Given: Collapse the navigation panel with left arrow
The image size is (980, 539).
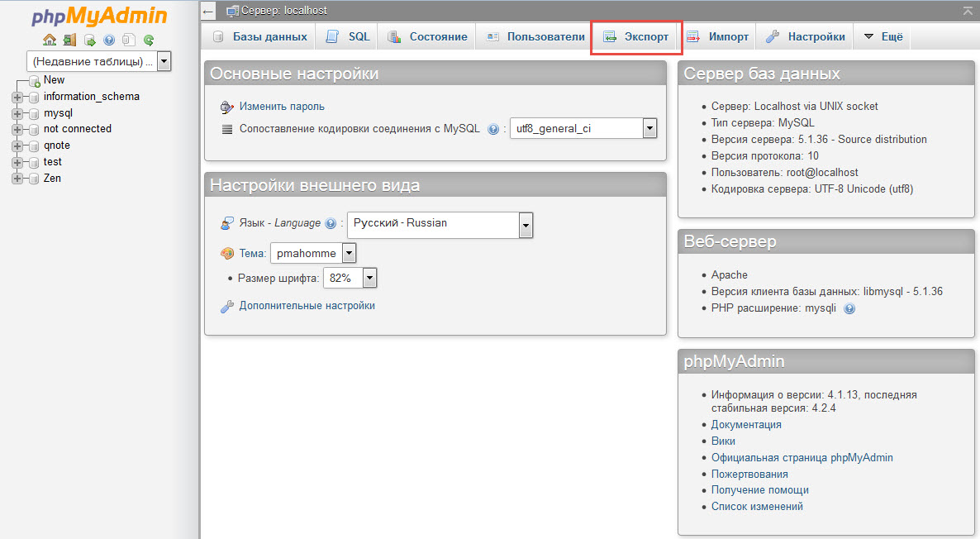Looking at the screenshot, I should click(x=208, y=11).
